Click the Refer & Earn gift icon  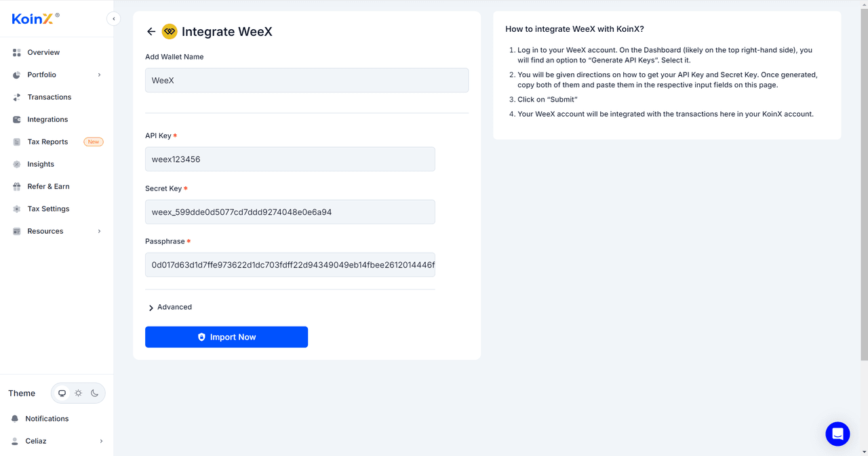pyautogui.click(x=17, y=186)
